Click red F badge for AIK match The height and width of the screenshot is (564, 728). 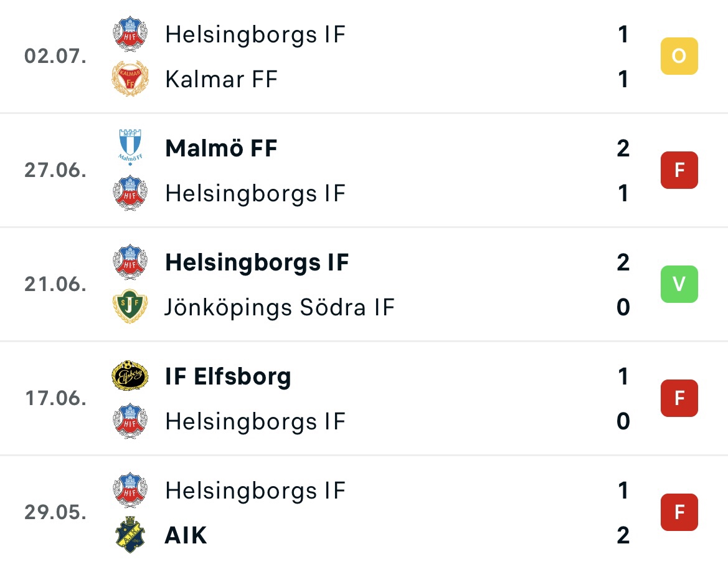point(679,512)
